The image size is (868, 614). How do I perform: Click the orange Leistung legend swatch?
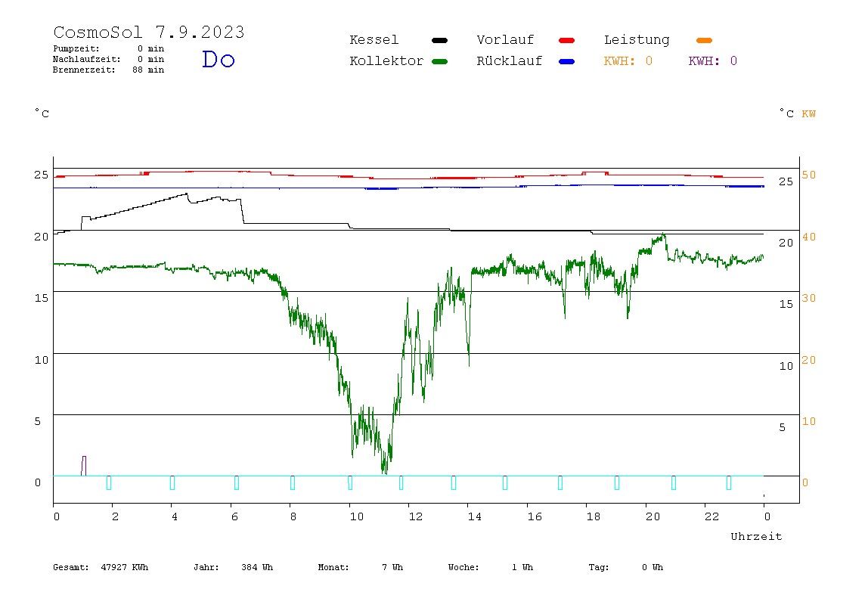click(704, 40)
